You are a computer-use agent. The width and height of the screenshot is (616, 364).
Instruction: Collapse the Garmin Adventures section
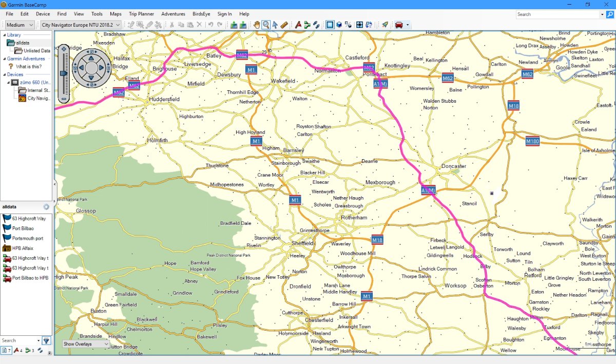[4, 59]
